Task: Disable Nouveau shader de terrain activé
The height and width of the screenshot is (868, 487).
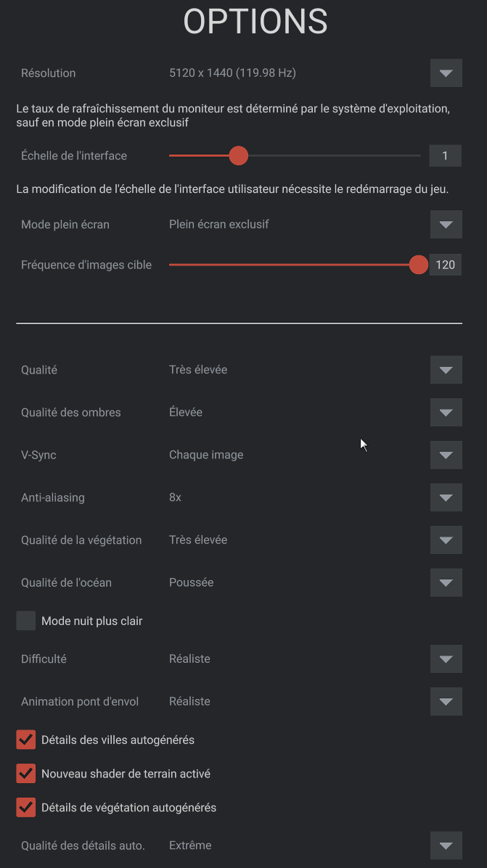Action: click(26, 774)
